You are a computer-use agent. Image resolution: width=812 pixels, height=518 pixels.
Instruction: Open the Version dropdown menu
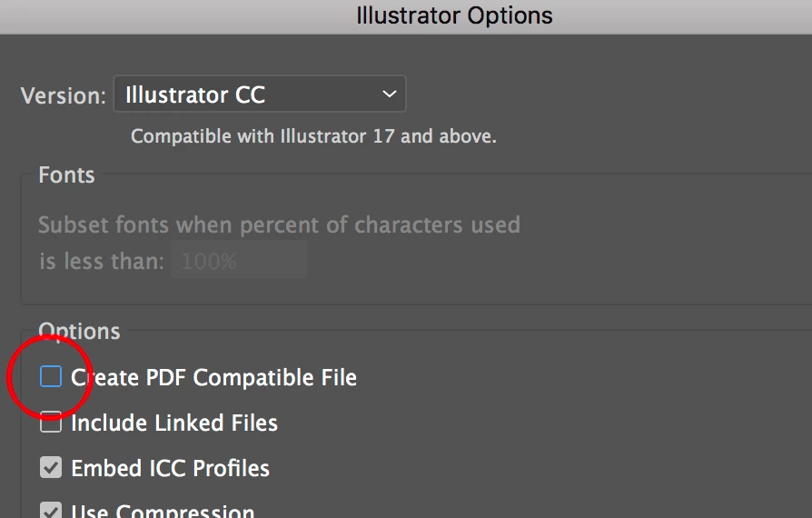(x=259, y=95)
